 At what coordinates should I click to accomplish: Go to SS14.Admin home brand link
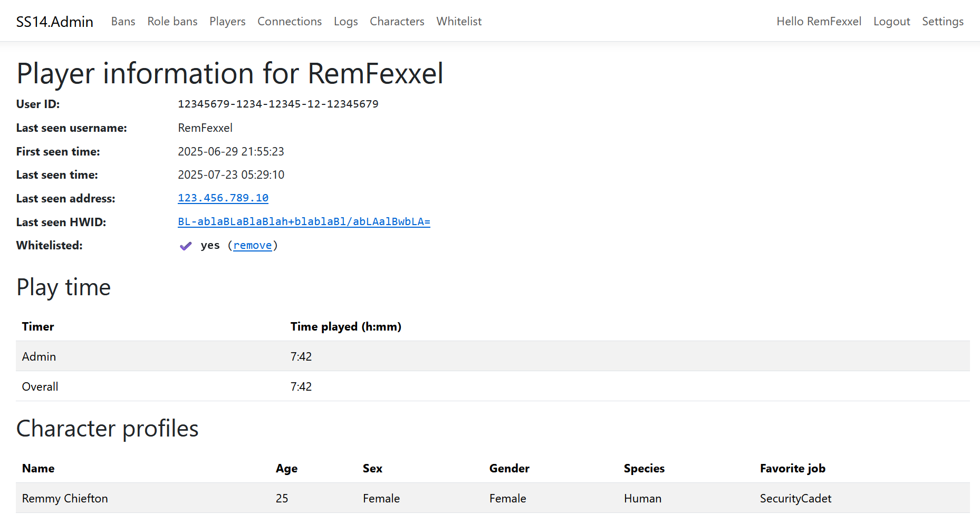pos(54,22)
